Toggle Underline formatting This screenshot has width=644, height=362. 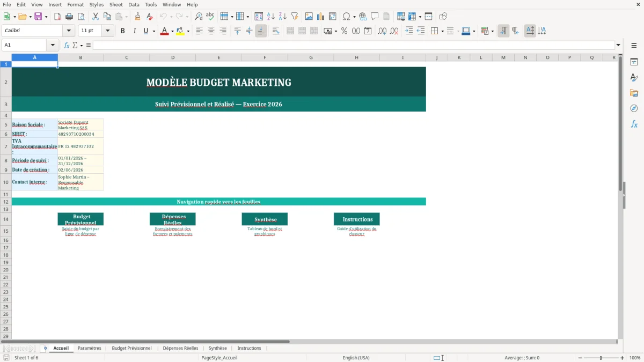pyautogui.click(x=145, y=31)
